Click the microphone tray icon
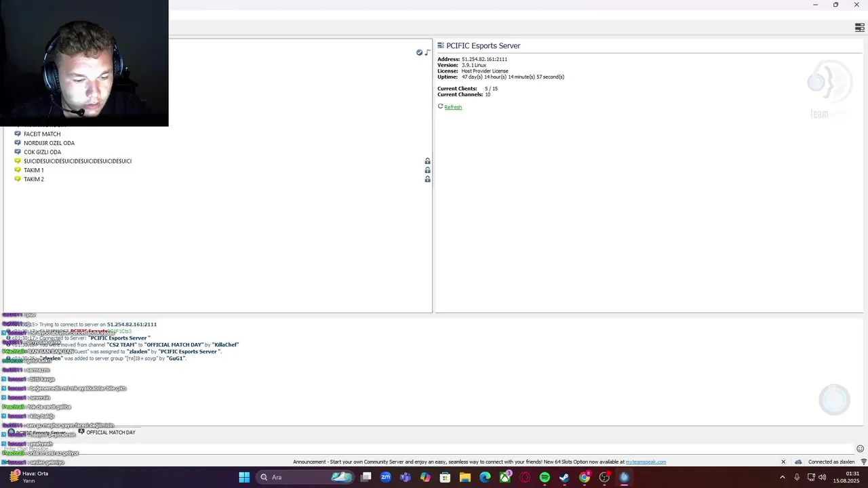The width and height of the screenshot is (868, 488). point(797,477)
